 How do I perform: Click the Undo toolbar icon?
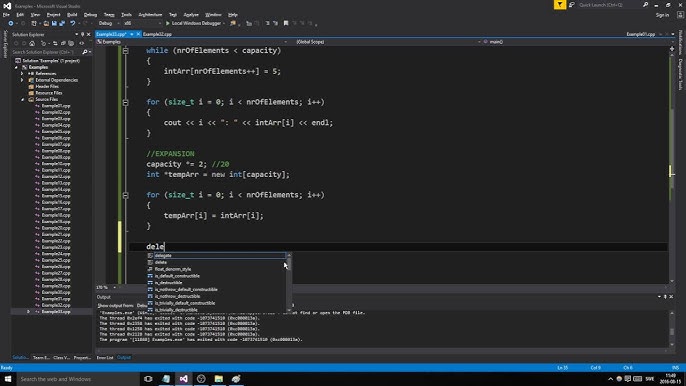coord(73,23)
